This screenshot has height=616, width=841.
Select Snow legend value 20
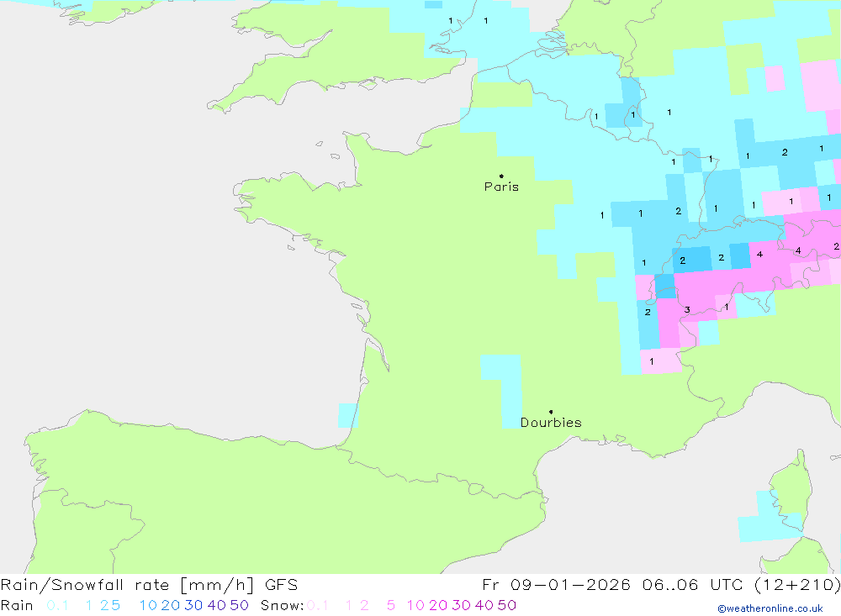[x=438, y=605]
